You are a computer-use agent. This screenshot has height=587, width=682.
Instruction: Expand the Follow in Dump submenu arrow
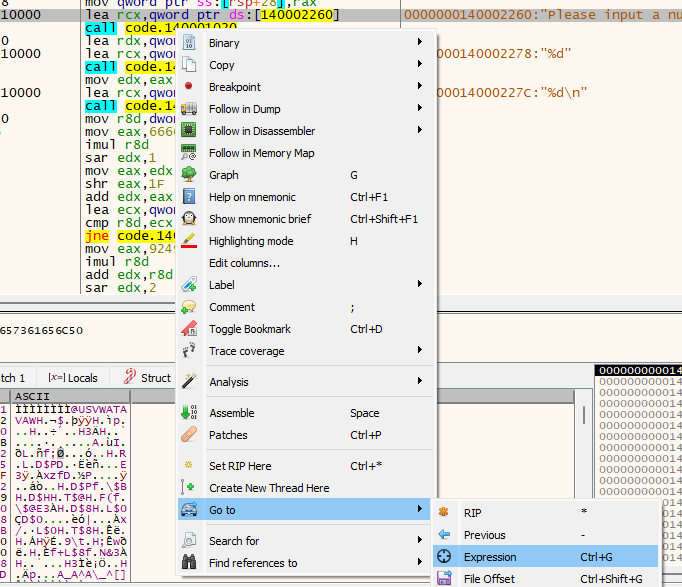pos(420,108)
